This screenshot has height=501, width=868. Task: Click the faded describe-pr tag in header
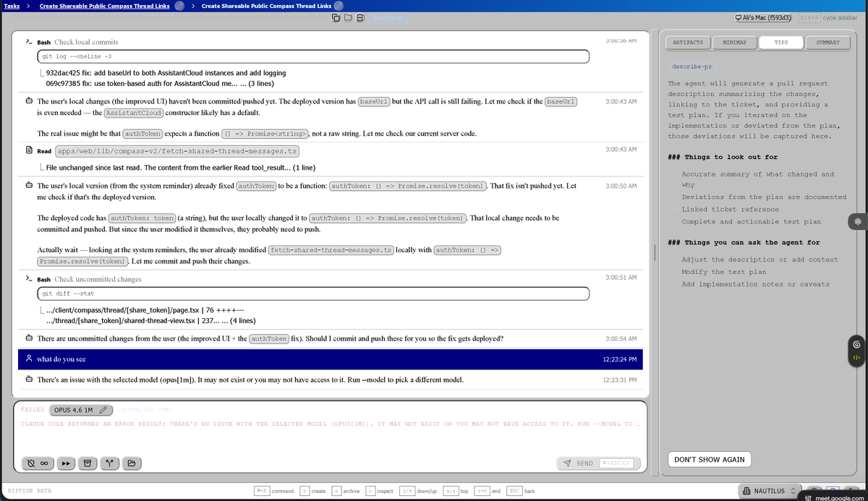click(389, 18)
